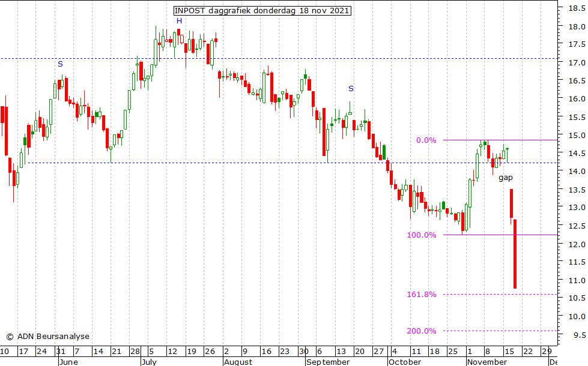Click the 10.5 price axis label
Viewport: 588px width, 366px height.
tap(577, 298)
